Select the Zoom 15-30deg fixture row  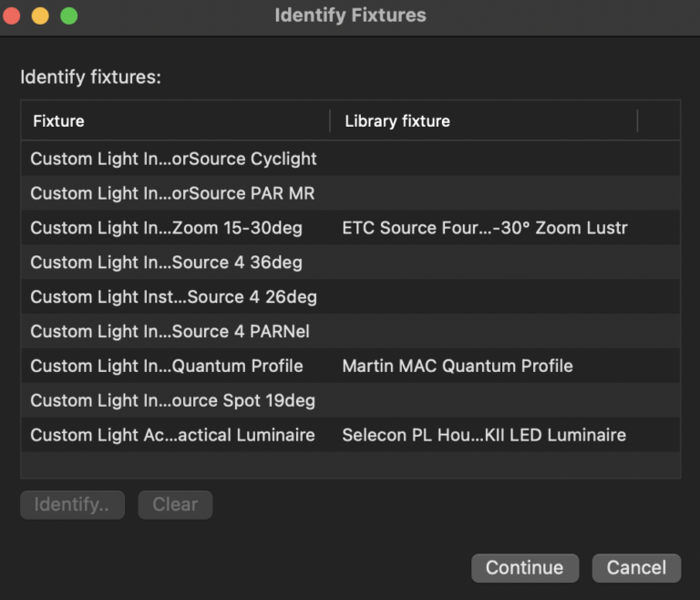pyautogui.click(x=166, y=228)
